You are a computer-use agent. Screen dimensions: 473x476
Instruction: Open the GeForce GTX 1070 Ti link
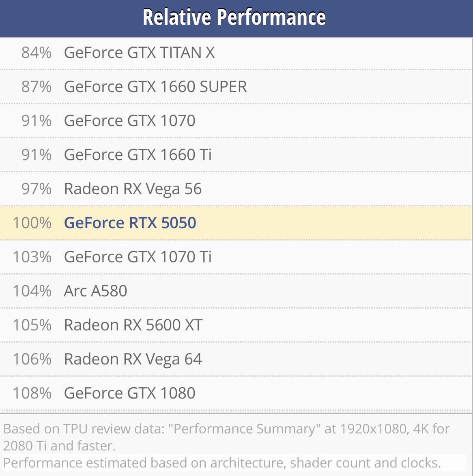point(138,257)
